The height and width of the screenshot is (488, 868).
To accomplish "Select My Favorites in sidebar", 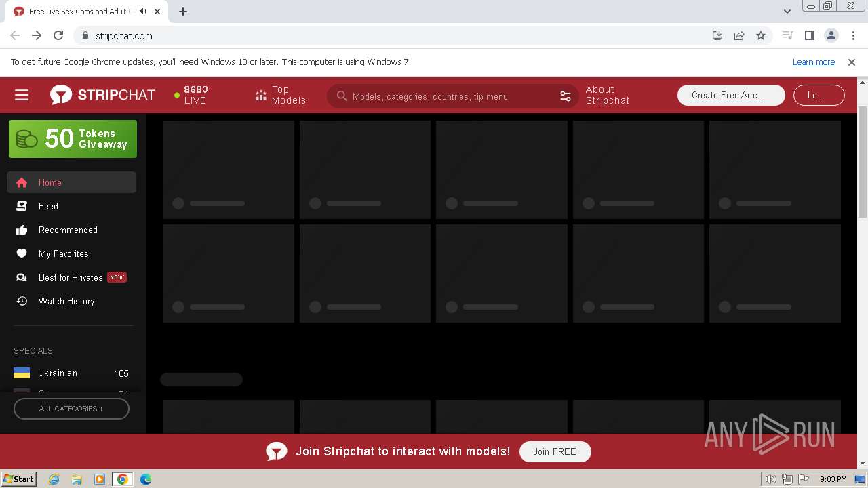I will [x=71, y=253].
